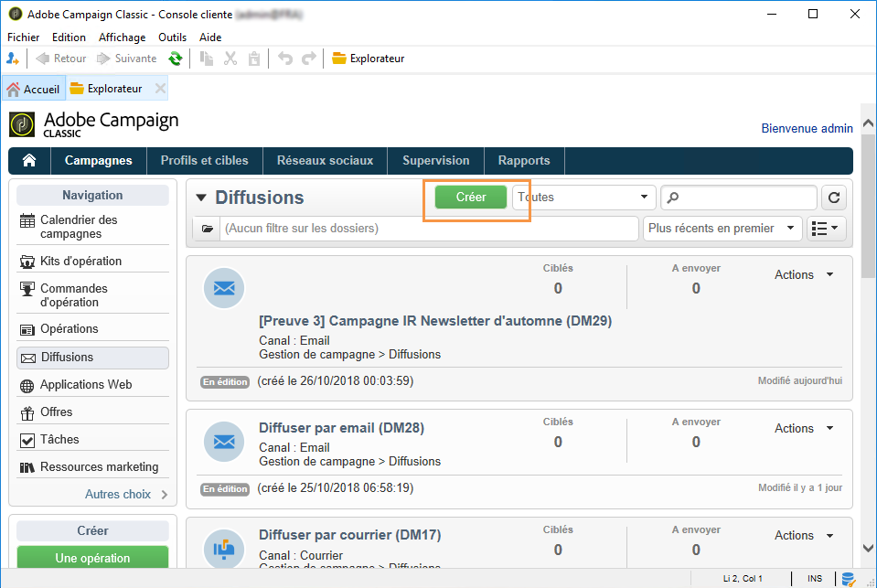Click the mail icon of DM17 delivery

[224, 550]
